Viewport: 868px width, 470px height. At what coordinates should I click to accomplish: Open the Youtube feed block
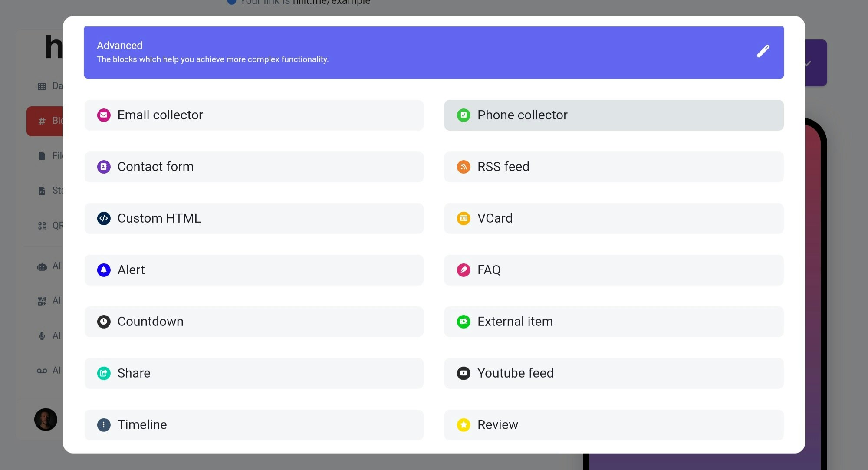614,373
